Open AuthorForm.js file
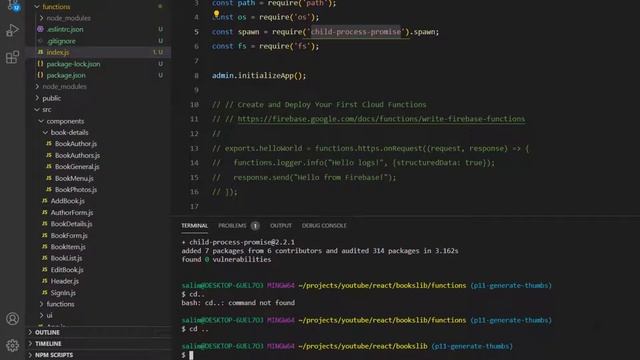Screen dimensions: 640x360 pos(72,213)
